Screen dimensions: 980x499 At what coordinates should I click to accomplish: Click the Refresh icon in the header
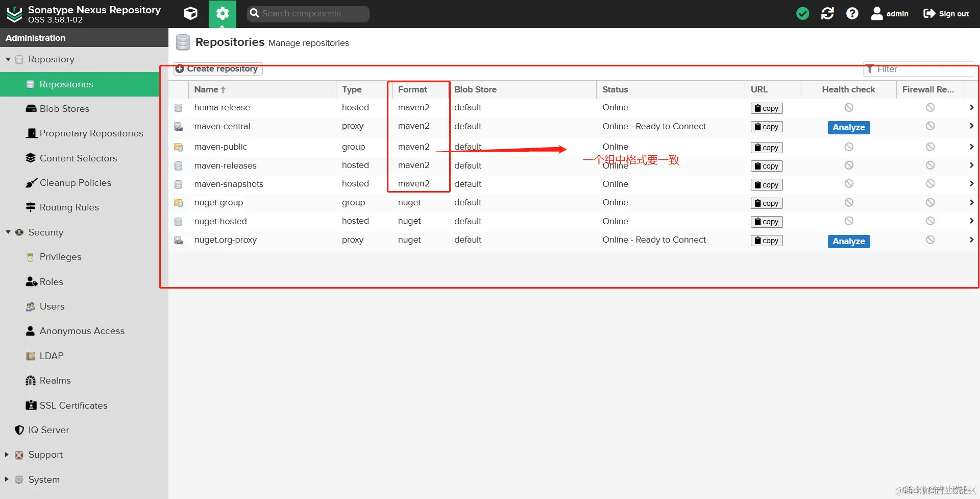point(827,14)
